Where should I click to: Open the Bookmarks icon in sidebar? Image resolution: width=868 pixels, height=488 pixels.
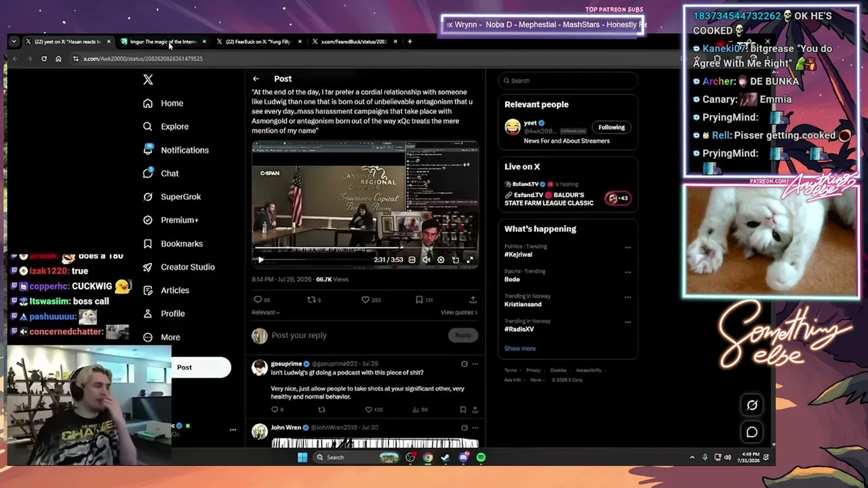click(148, 244)
